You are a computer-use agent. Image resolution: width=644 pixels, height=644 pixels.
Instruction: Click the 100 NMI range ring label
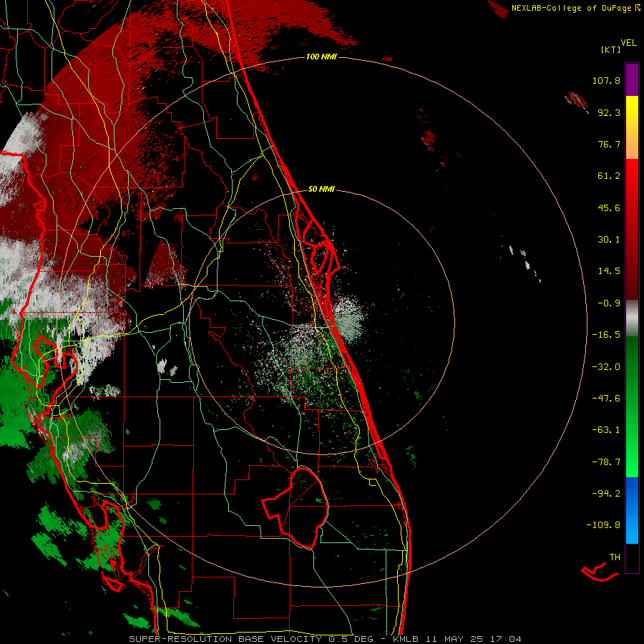[x=321, y=57]
